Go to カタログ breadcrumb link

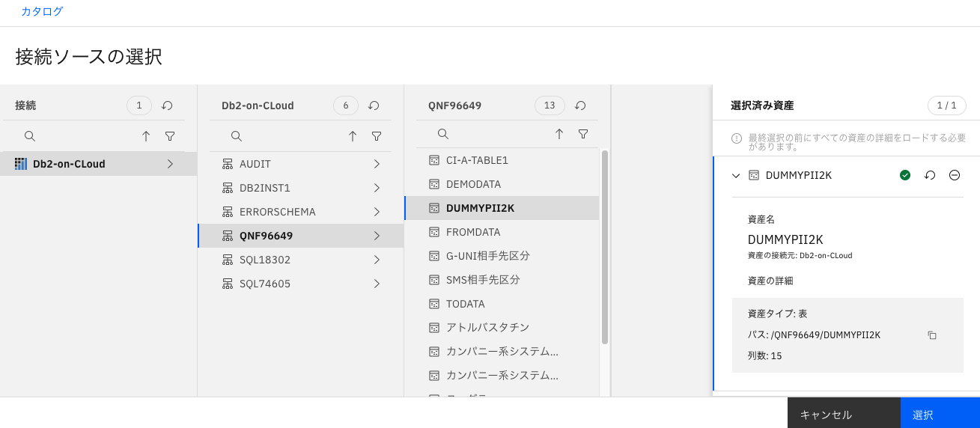42,11
